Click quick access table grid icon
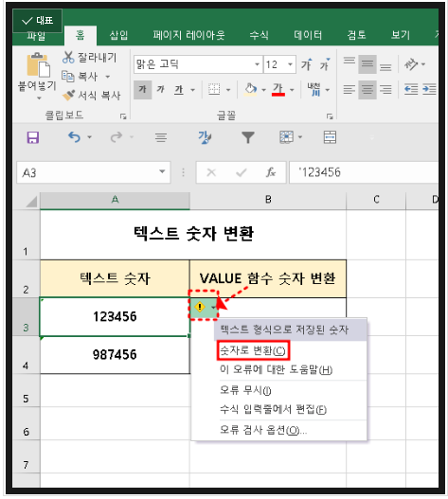 (x=286, y=137)
